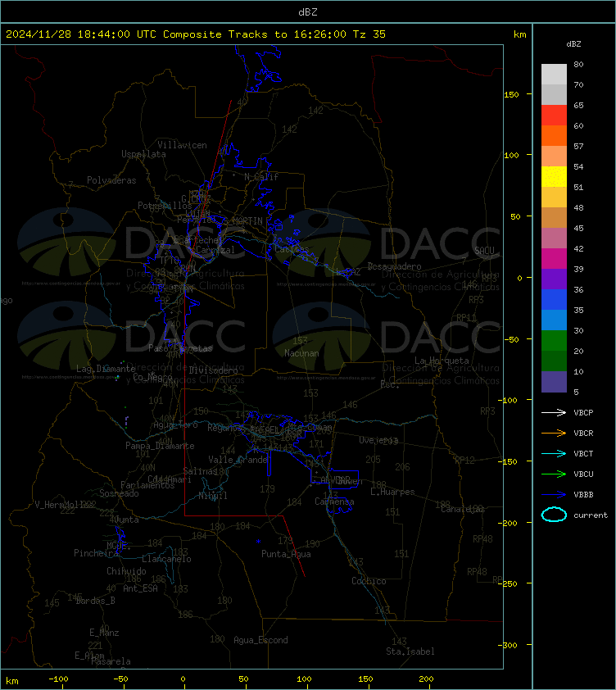Pick the gray 70 dBZ swatch
The image size is (616, 690).
554,94
